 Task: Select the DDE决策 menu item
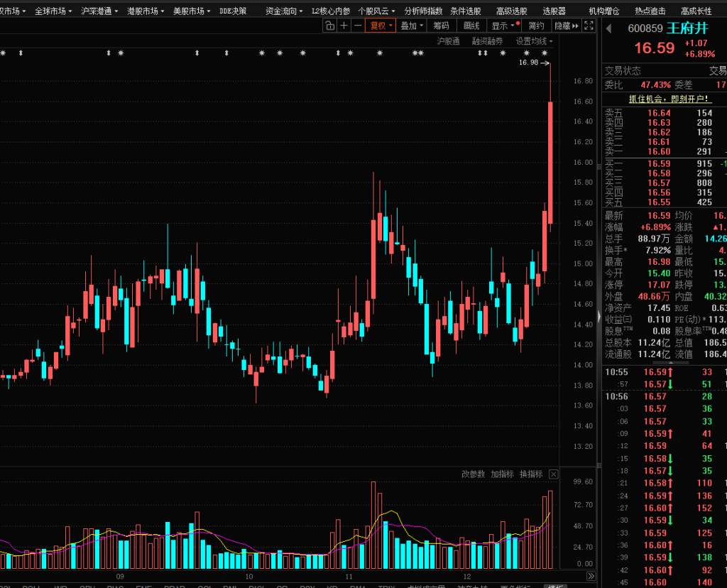point(233,11)
